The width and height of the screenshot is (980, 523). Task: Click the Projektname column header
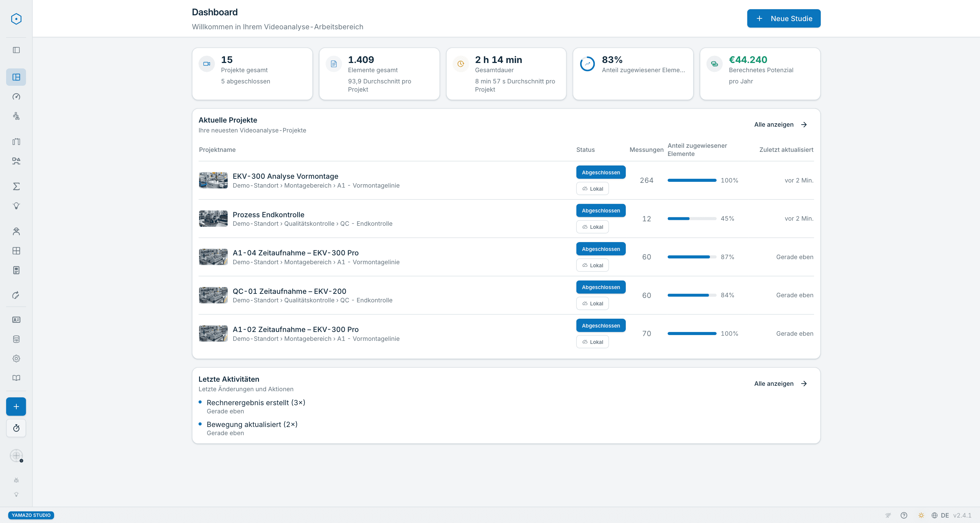point(217,149)
